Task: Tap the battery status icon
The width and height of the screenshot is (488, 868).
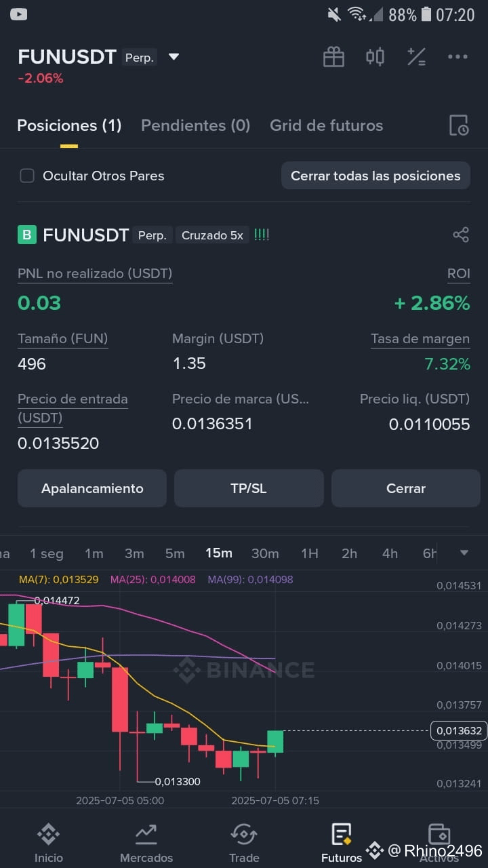Action: [x=426, y=14]
